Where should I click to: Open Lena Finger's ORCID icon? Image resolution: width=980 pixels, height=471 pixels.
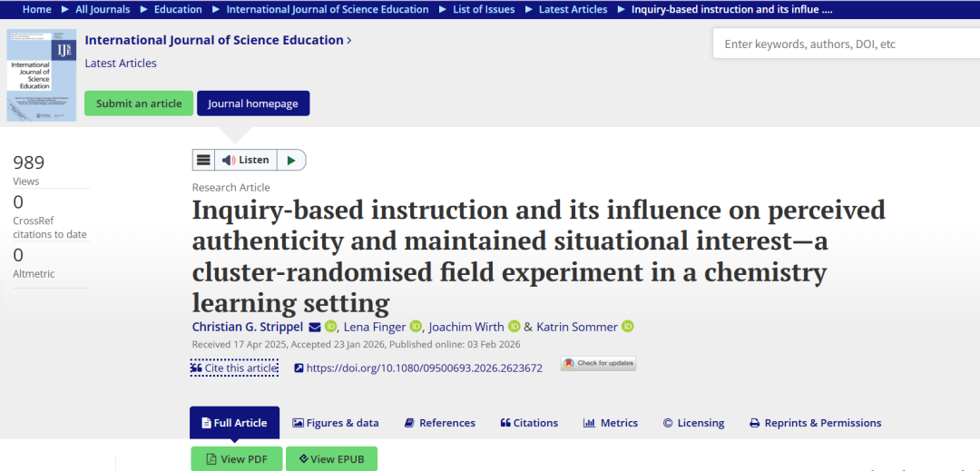click(416, 326)
